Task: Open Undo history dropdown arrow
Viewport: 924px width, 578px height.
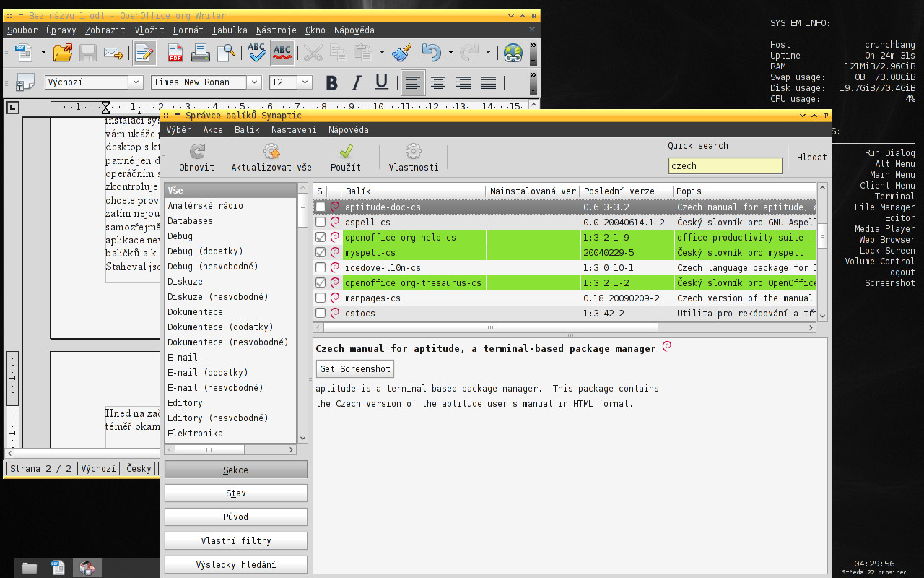Action: (x=450, y=52)
